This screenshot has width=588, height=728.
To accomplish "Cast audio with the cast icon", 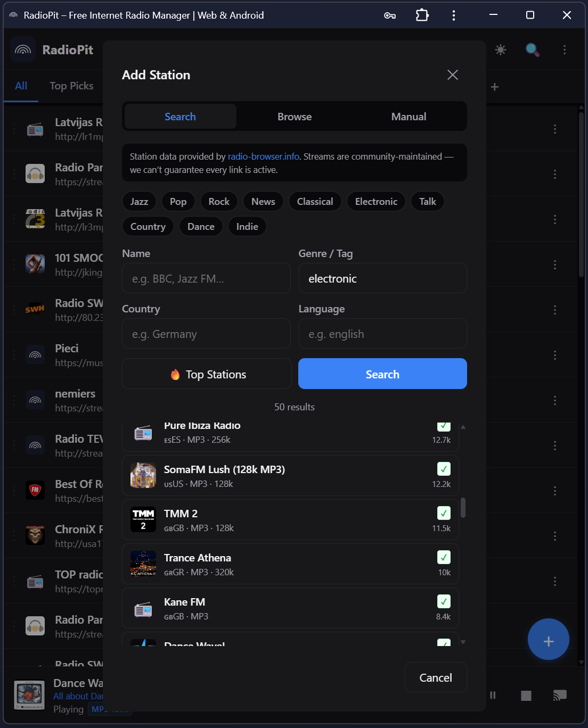I will tap(560, 695).
